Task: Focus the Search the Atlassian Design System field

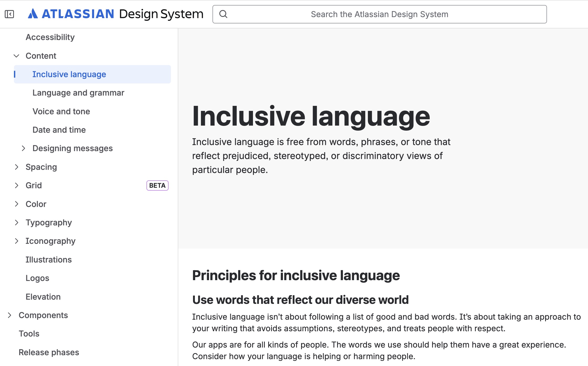Action: coord(379,14)
